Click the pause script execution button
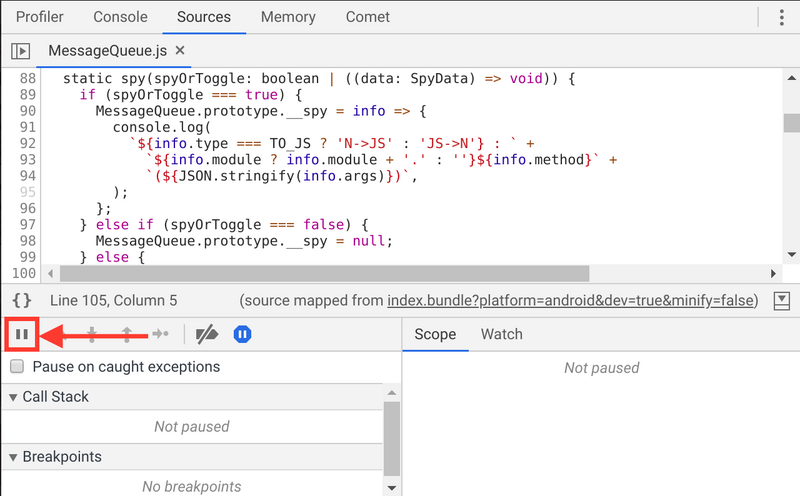This screenshot has height=496, width=800. click(21, 334)
